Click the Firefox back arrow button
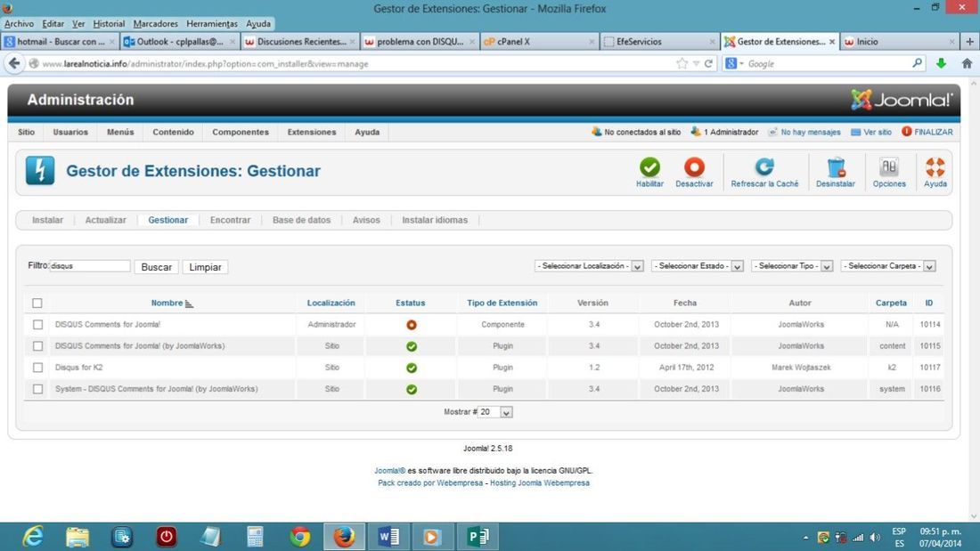 (x=14, y=63)
